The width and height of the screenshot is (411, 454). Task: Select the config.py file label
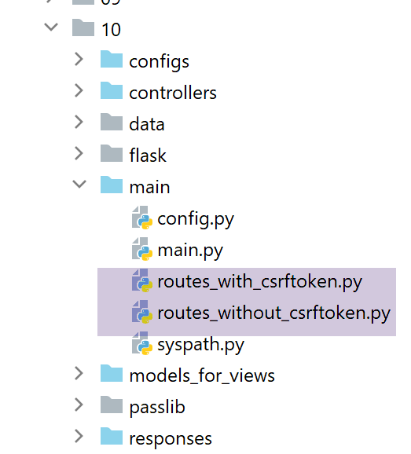(x=196, y=219)
